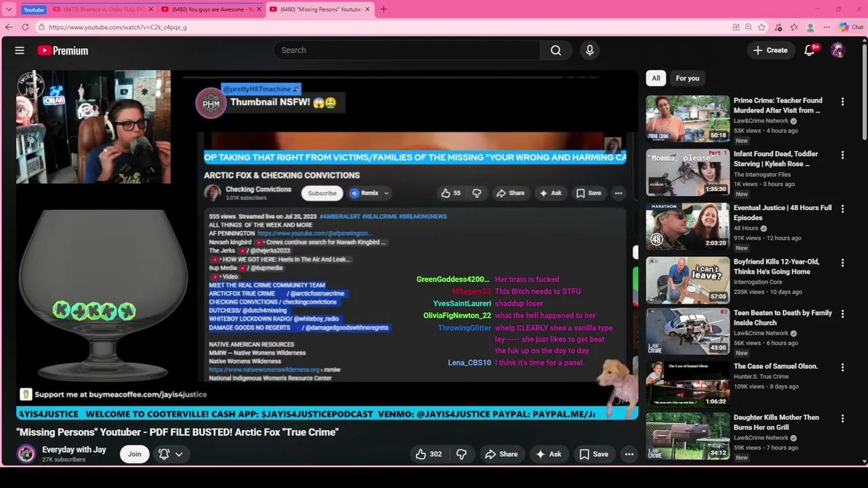Open Infant Found Dead Toddler Starving thumbnail
This screenshot has width=868, height=488.
[688, 172]
